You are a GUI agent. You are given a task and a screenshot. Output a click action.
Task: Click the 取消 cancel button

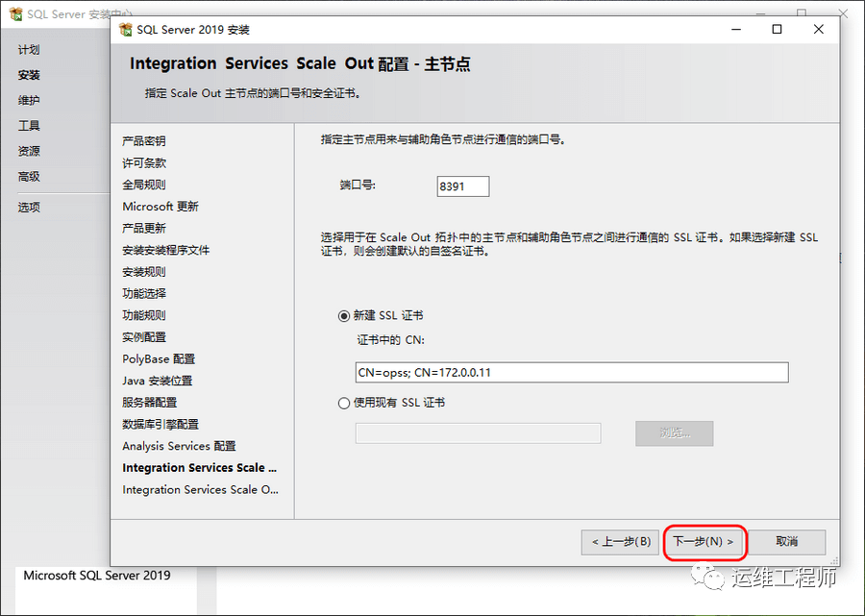786,542
